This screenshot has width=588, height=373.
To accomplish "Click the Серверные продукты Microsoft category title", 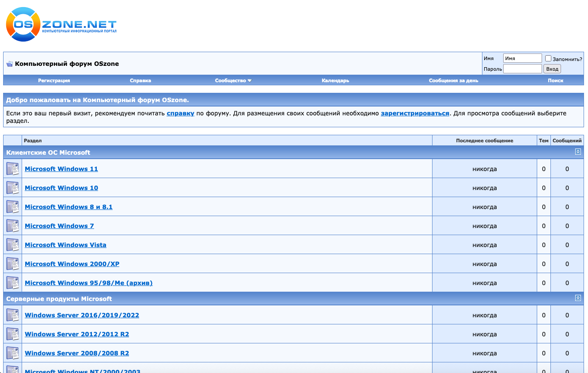I will (59, 299).
